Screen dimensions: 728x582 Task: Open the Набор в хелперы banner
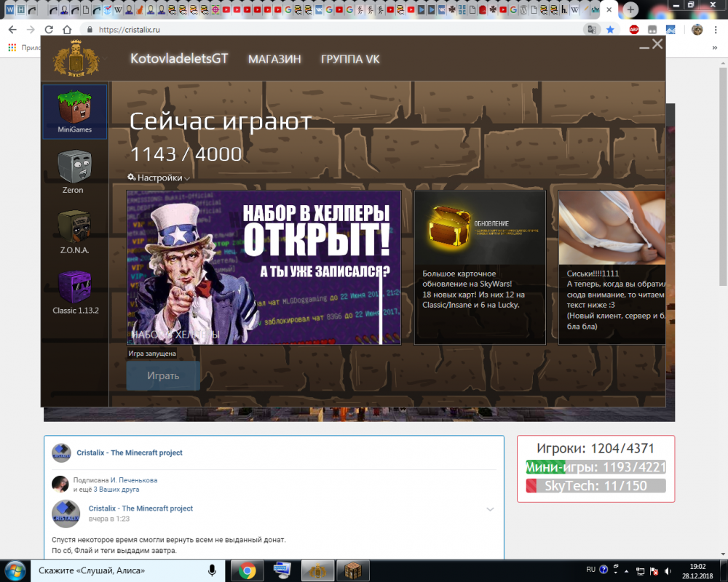point(264,267)
